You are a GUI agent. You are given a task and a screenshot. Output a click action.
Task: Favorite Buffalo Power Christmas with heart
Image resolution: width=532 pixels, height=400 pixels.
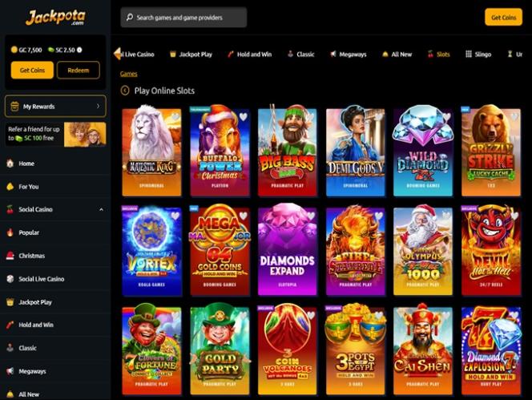(x=244, y=117)
